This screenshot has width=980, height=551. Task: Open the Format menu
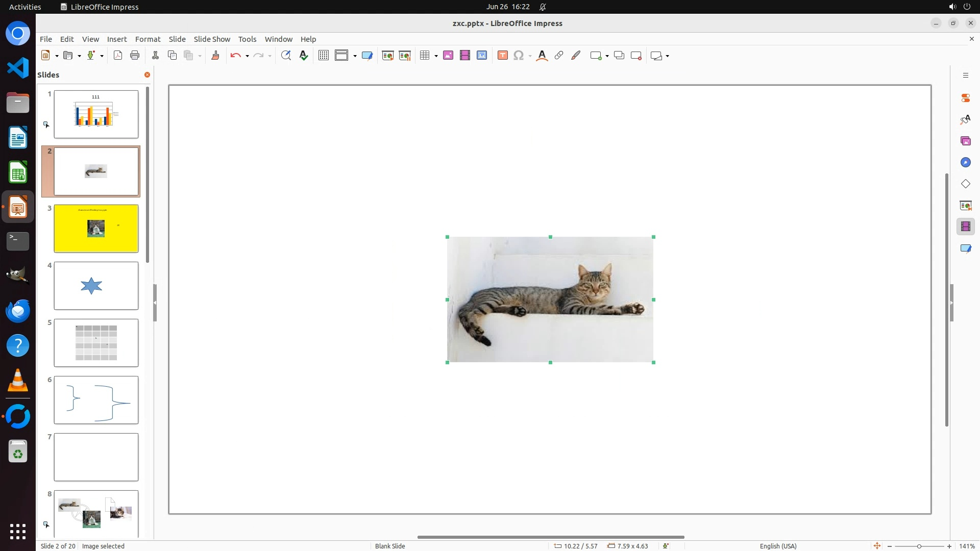(x=148, y=39)
